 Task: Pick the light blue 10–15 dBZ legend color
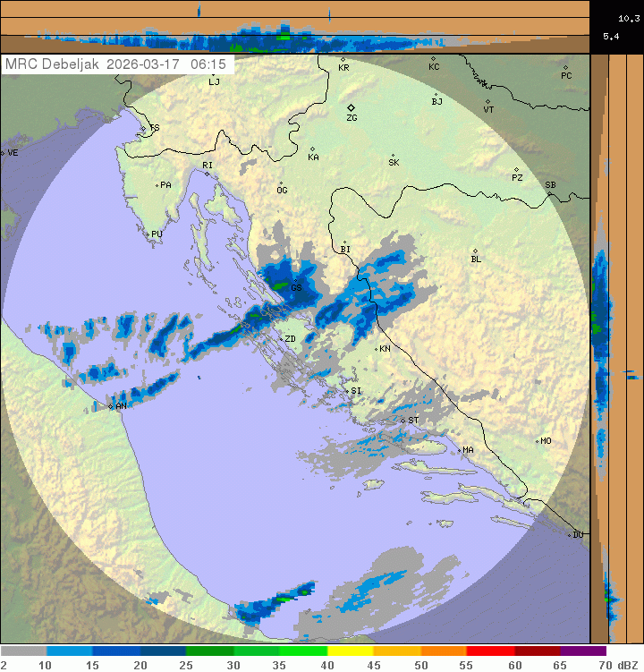[70, 651]
